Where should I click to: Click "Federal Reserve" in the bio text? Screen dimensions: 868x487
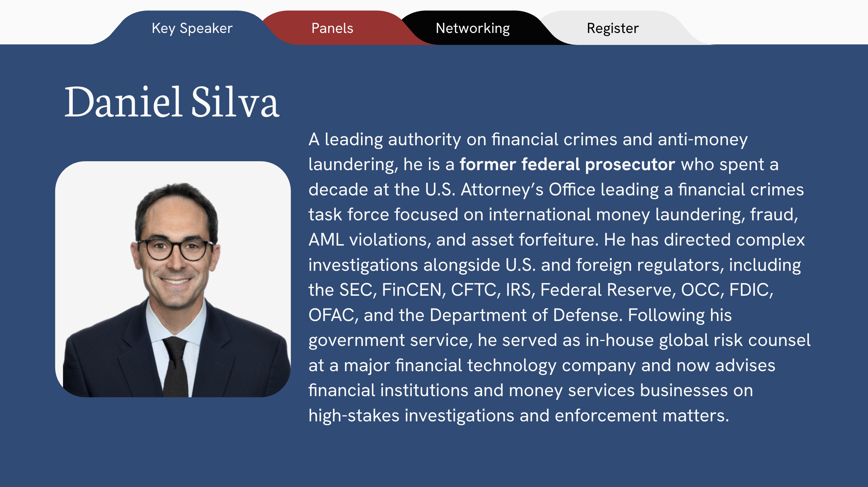(606, 290)
